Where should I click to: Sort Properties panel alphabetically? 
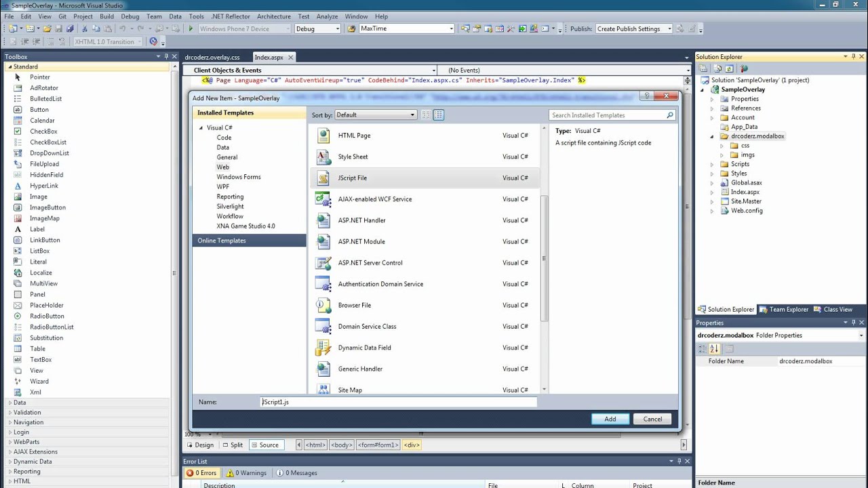[714, 349]
